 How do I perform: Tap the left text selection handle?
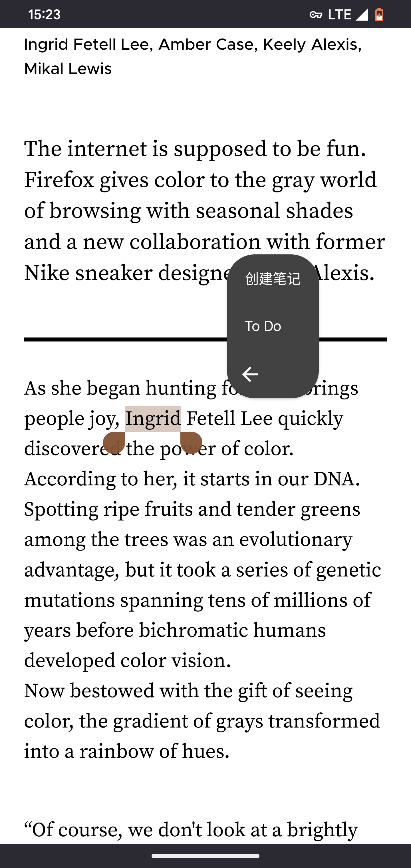coord(114,442)
